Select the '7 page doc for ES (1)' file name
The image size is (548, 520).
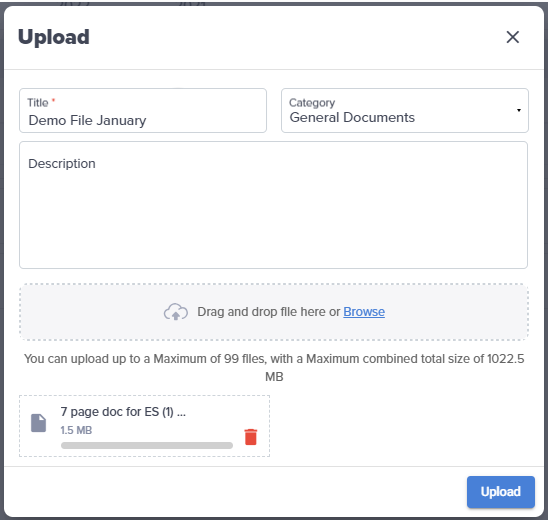(x=123, y=412)
